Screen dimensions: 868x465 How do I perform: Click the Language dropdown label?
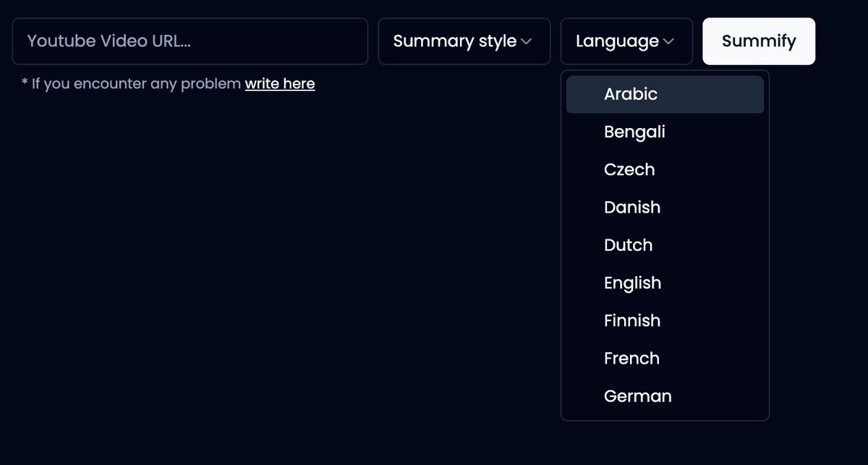[619, 41]
